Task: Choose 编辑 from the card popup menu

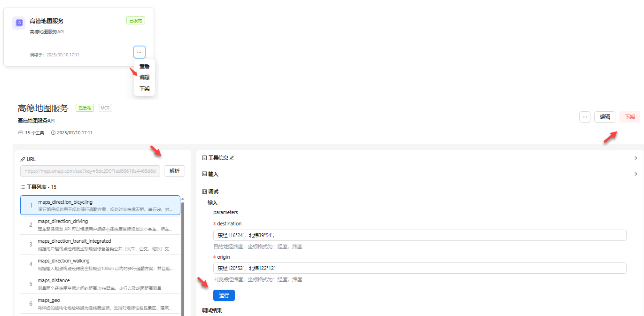Action: (x=144, y=77)
